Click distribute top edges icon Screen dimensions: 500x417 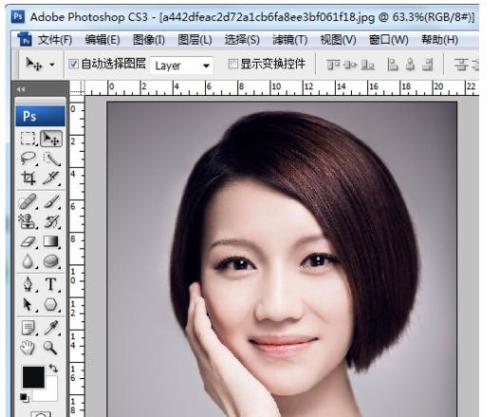coord(461,65)
